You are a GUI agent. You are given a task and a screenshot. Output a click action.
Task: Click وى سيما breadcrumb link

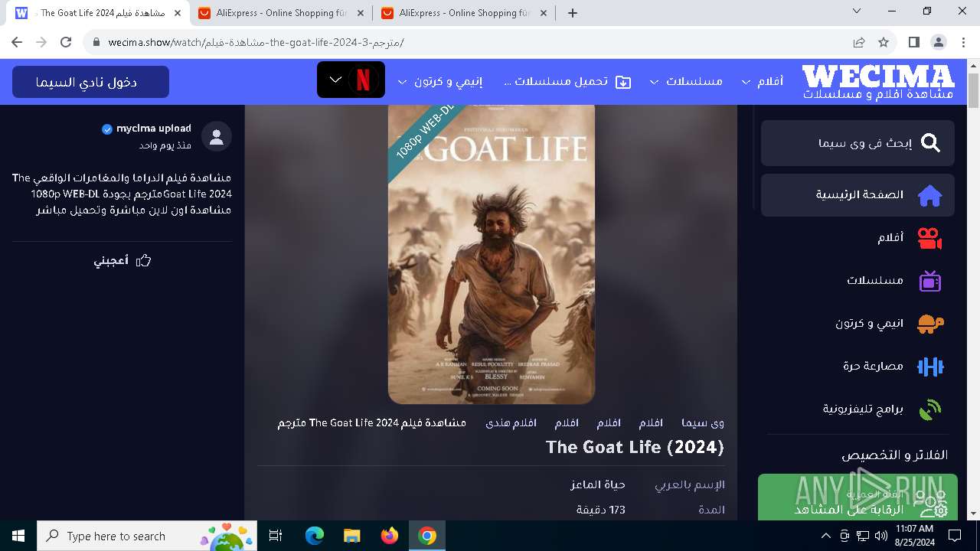point(702,422)
